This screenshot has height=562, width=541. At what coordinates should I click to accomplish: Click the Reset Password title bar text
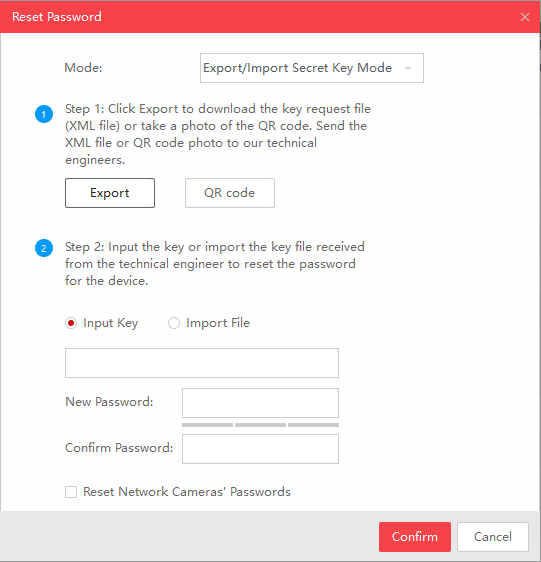point(57,17)
